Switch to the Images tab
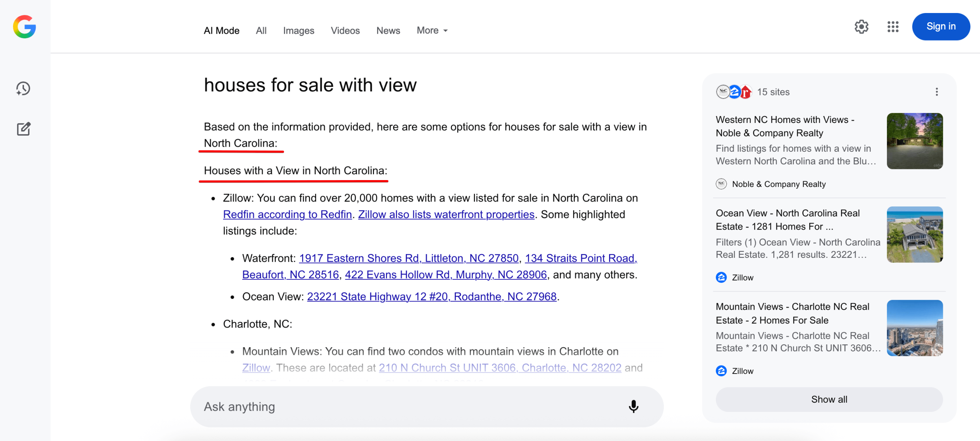The image size is (980, 441). click(x=298, y=30)
